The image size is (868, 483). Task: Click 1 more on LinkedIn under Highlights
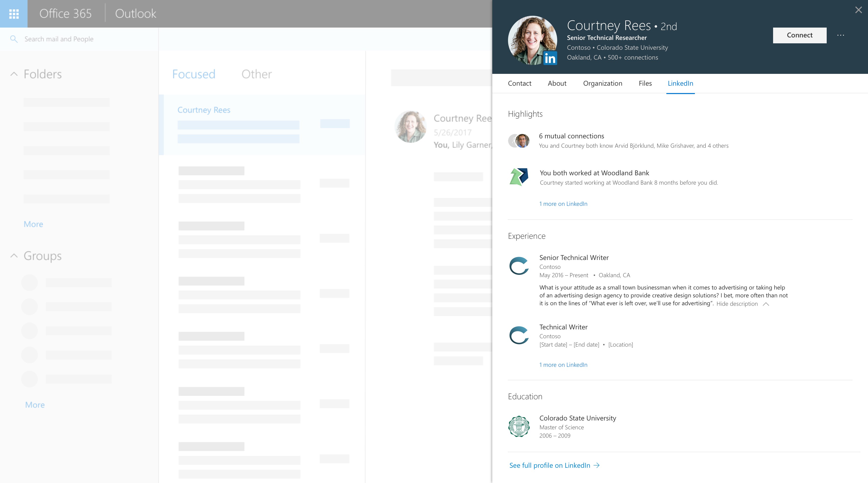(563, 204)
